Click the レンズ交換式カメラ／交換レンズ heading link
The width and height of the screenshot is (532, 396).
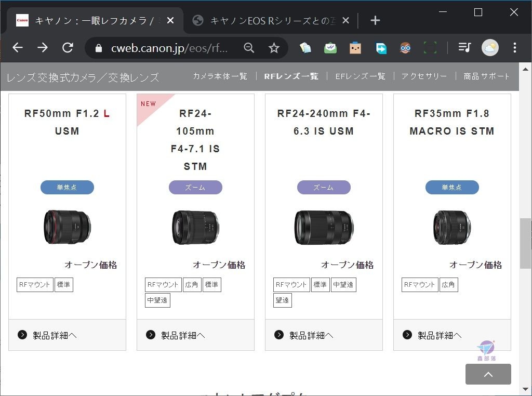click(x=83, y=77)
